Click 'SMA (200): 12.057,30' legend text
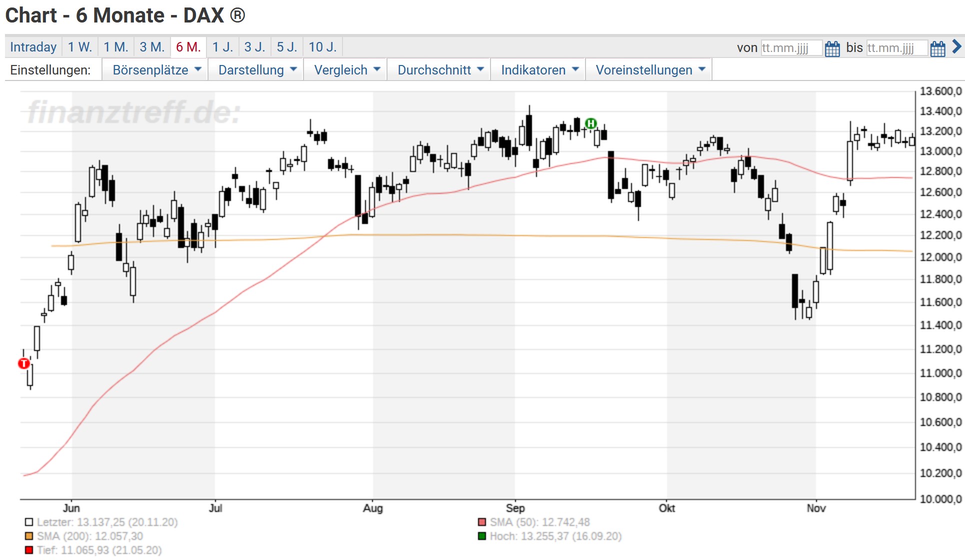The width and height of the screenshot is (965, 560). click(x=90, y=536)
